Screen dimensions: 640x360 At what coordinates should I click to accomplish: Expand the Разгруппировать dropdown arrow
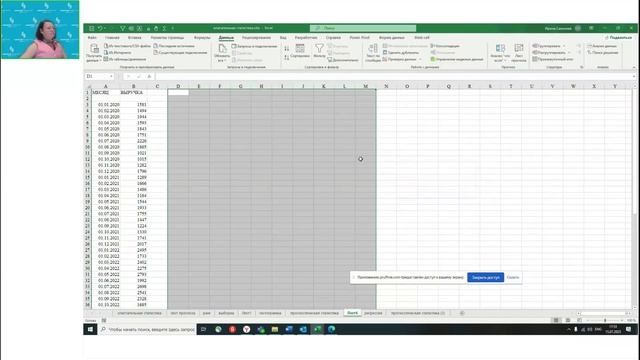[x=569, y=53]
